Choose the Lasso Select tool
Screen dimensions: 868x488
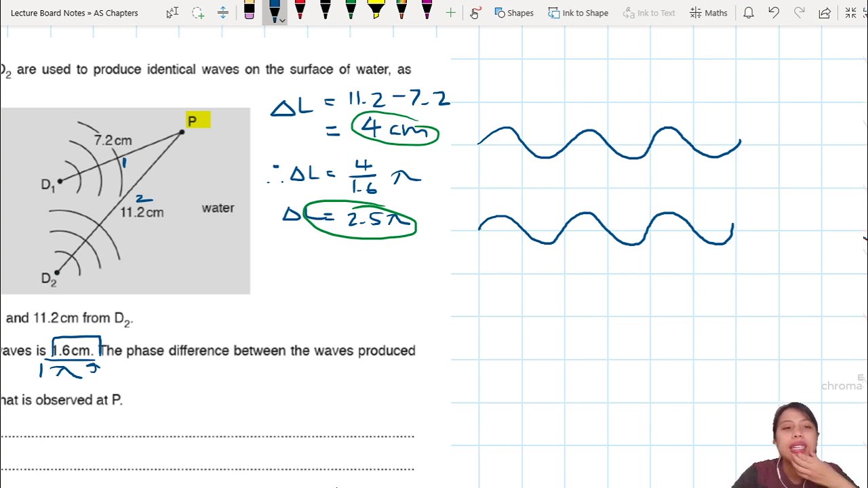[x=197, y=12]
